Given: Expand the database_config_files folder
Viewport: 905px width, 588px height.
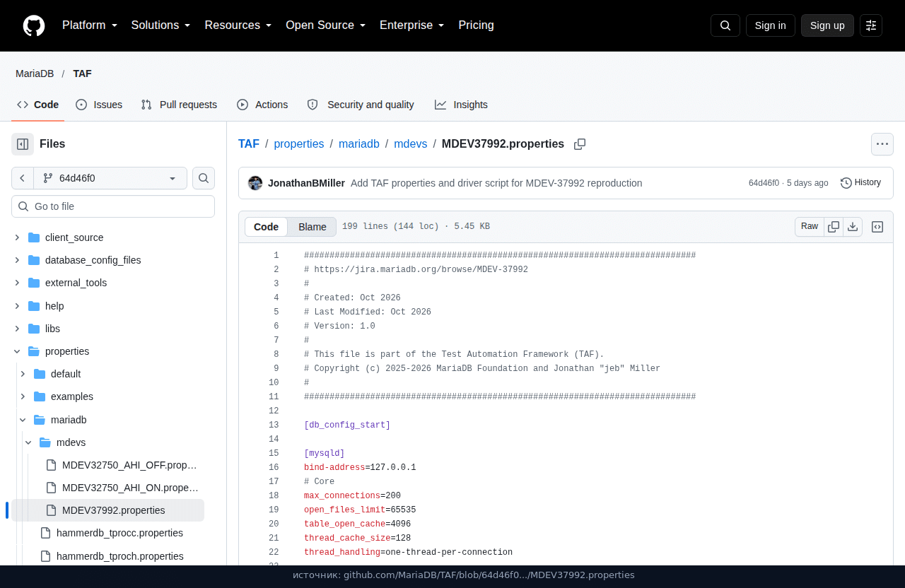Looking at the screenshot, I should (x=17, y=260).
